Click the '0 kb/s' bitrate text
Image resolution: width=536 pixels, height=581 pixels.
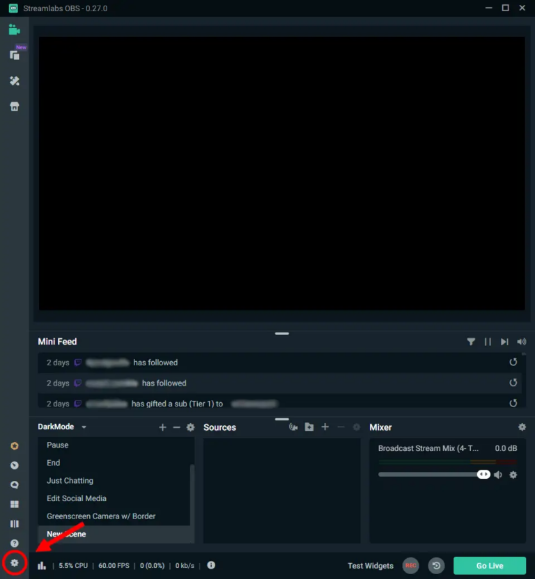pyautogui.click(x=185, y=566)
